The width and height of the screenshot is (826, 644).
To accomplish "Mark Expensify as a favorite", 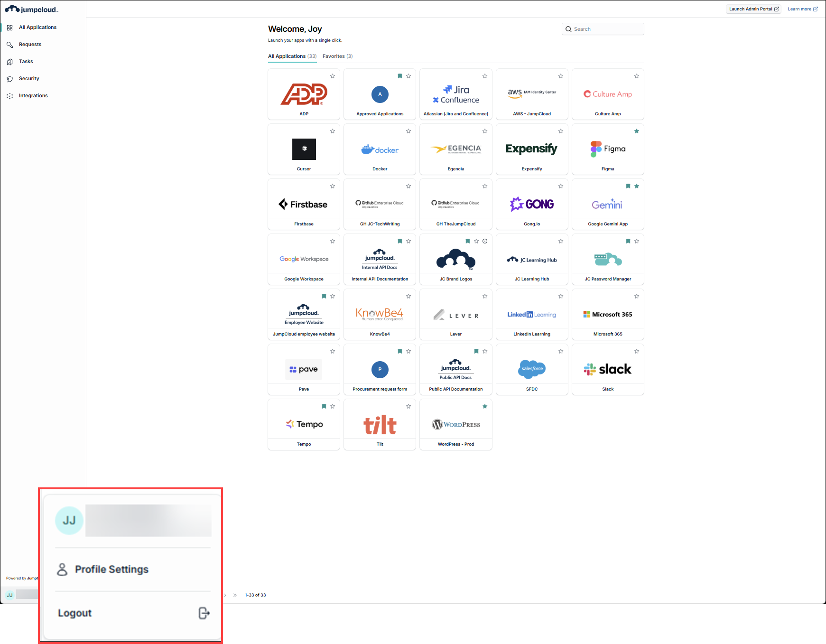I will 561,131.
